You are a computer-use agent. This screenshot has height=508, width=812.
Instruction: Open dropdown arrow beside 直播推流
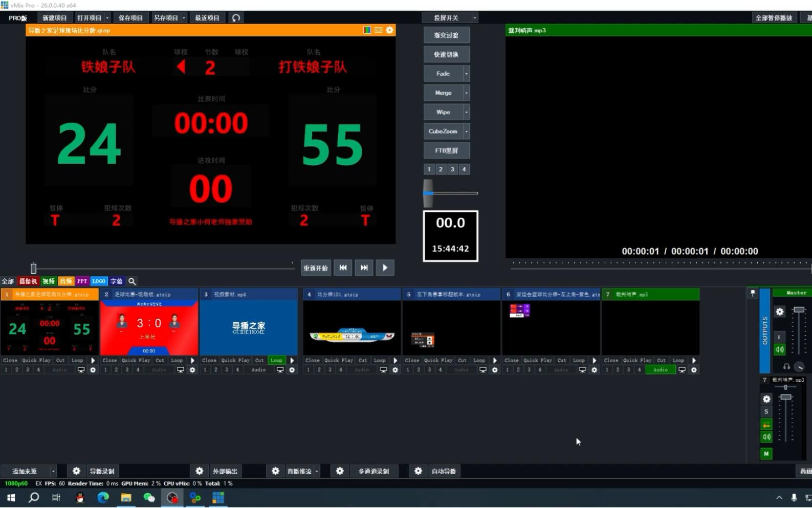(317, 471)
